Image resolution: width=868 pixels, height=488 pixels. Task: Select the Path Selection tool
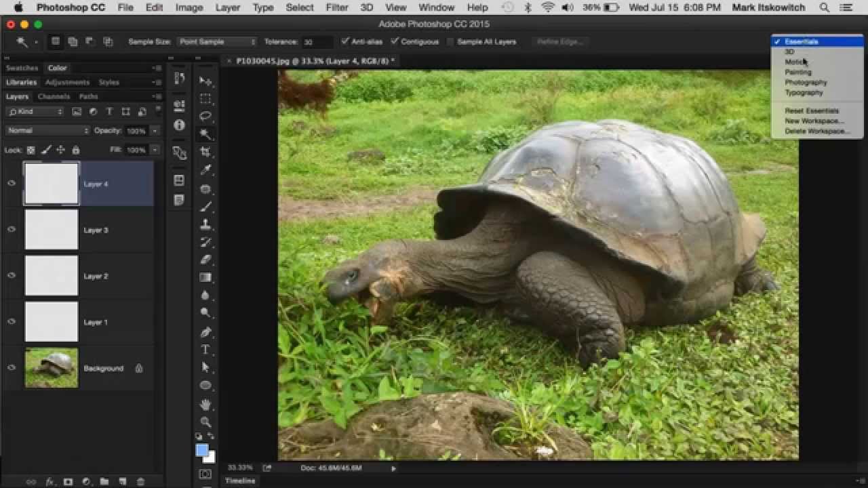[x=205, y=367]
